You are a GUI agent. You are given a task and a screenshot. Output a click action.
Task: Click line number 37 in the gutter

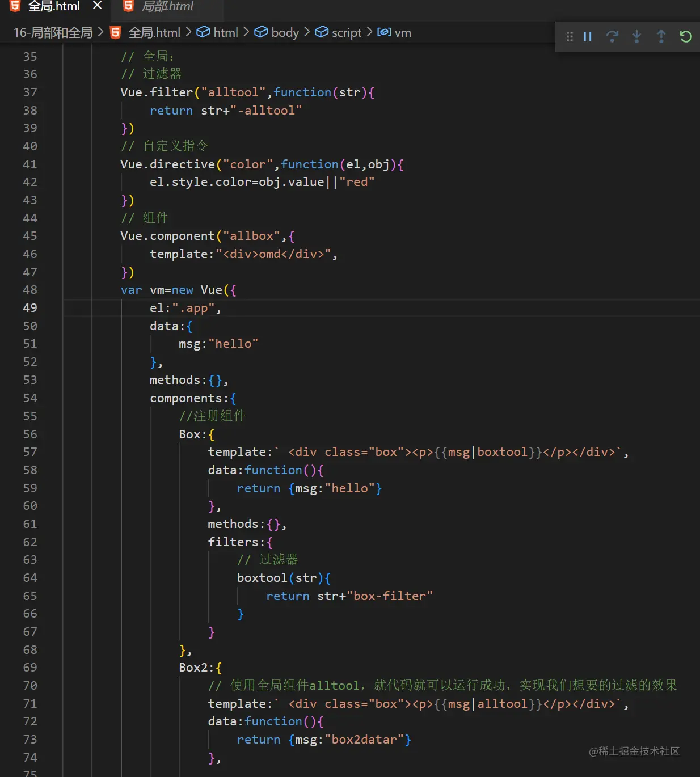coord(30,92)
